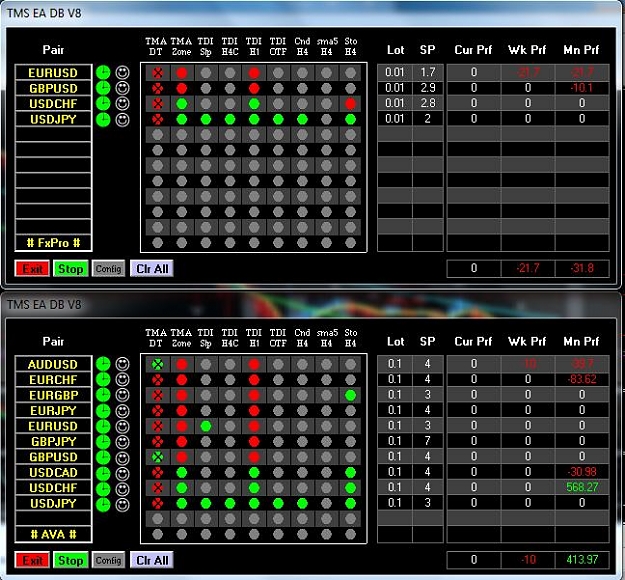Click the -10.1 monthly profit for GBPUSD

[x=582, y=88]
